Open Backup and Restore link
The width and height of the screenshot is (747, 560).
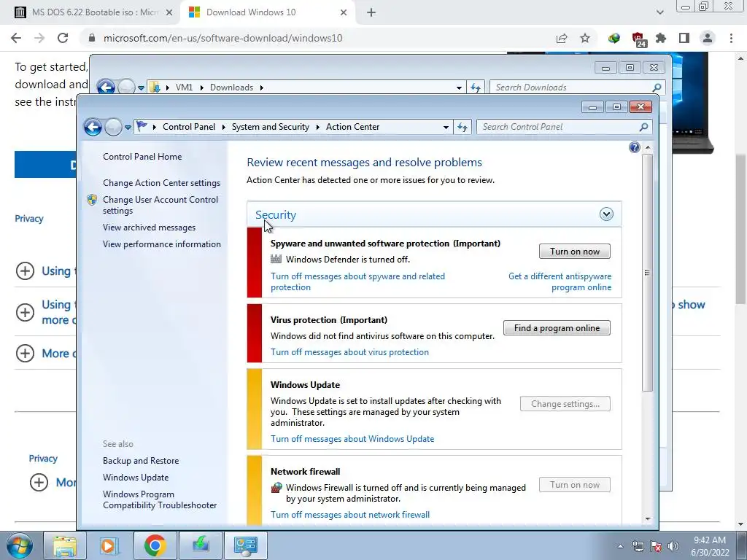point(141,461)
